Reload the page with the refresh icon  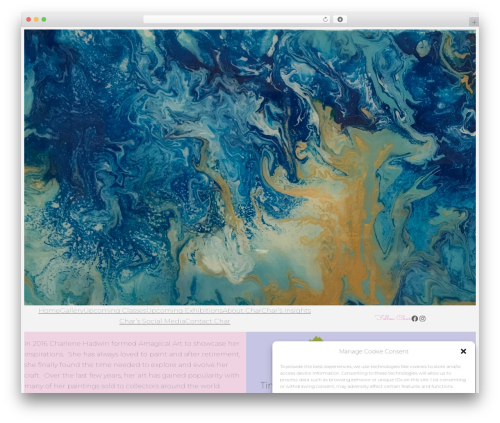point(325,19)
